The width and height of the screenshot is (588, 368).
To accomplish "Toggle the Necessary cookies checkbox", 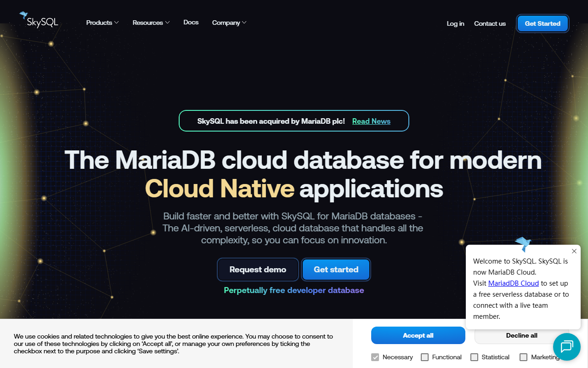I will [375, 357].
